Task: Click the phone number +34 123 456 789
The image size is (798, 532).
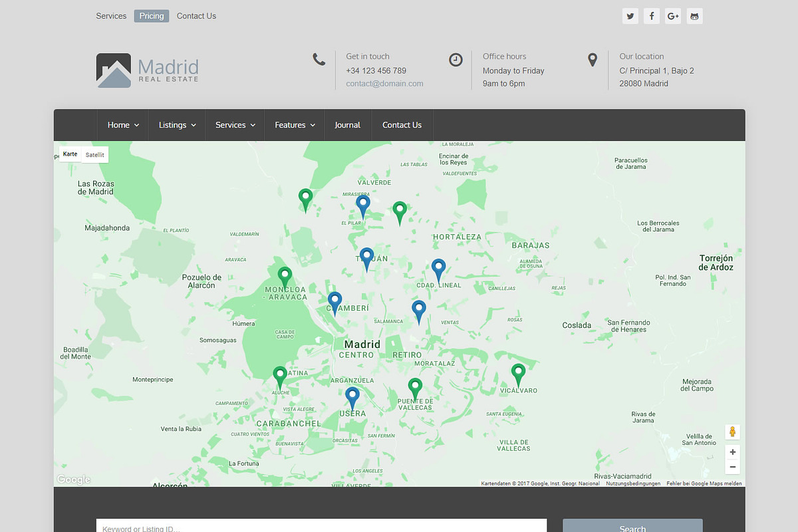Action: (376, 70)
